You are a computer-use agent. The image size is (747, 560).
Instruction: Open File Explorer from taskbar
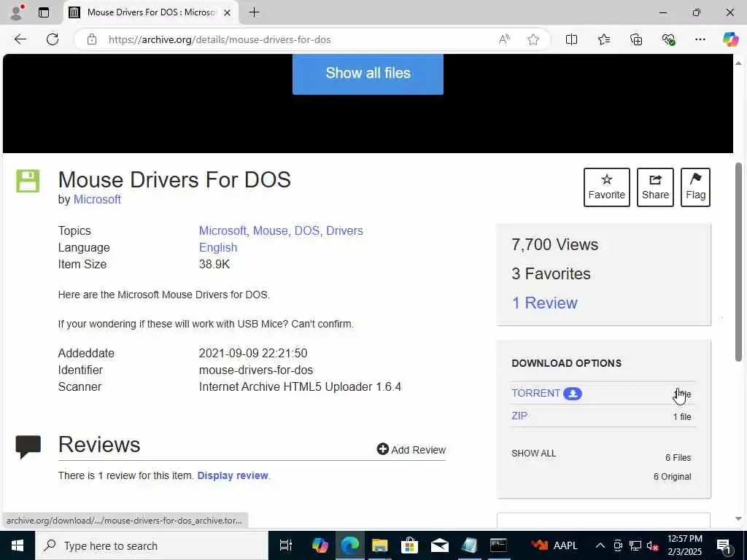click(379, 545)
